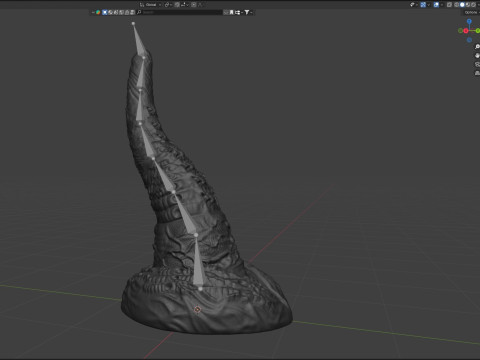Switch to solid viewport shading
The height and width of the screenshot is (360, 480).
point(462,5)
